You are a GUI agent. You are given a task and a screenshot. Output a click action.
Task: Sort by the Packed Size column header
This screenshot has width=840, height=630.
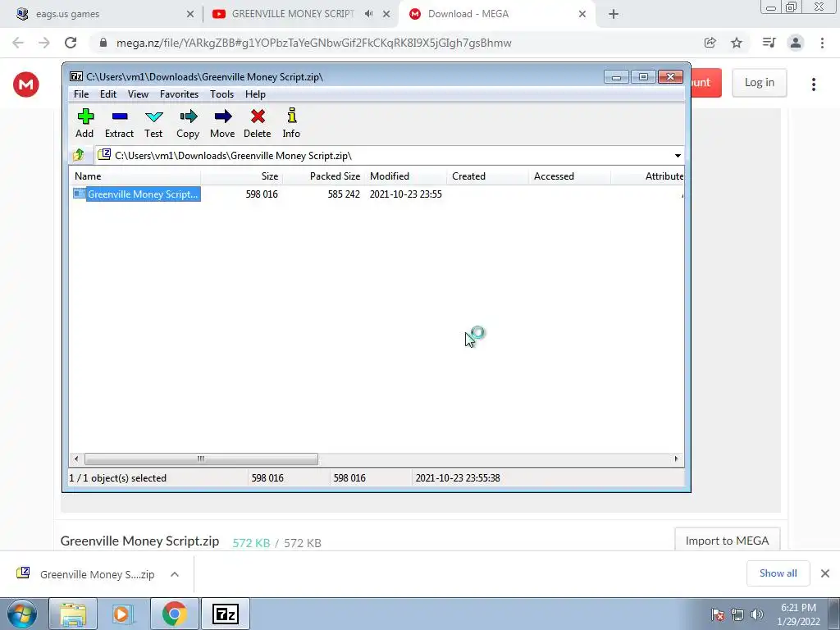324,176
